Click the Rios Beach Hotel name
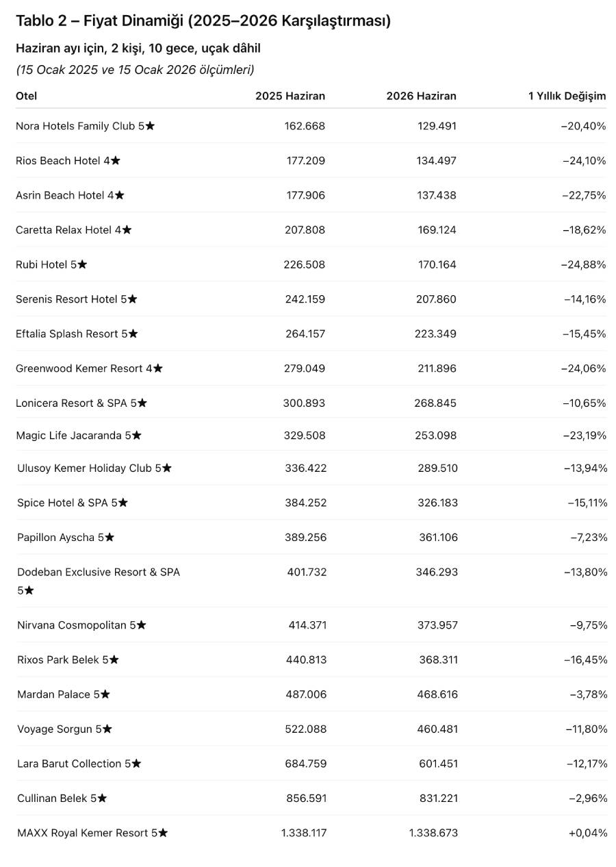 68,160
